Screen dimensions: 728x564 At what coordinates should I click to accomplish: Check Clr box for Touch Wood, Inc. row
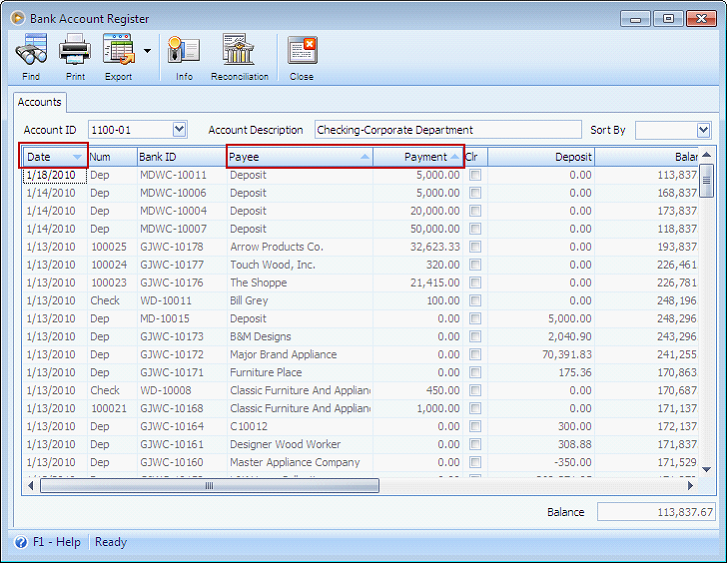click(475, 265)
